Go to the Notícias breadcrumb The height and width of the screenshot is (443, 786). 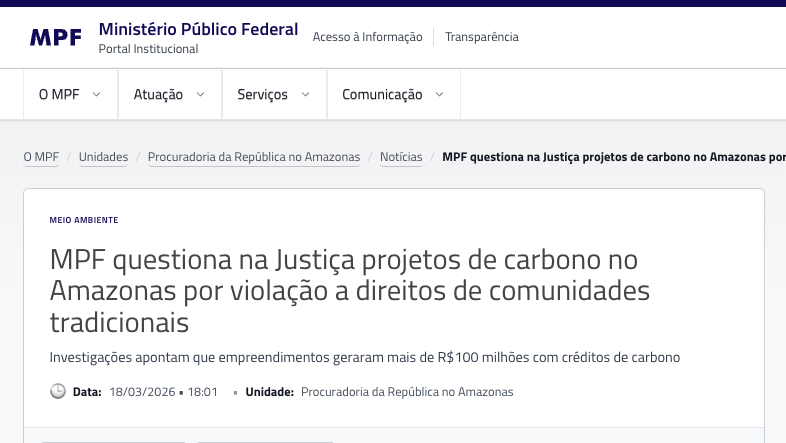coord(401,157)
